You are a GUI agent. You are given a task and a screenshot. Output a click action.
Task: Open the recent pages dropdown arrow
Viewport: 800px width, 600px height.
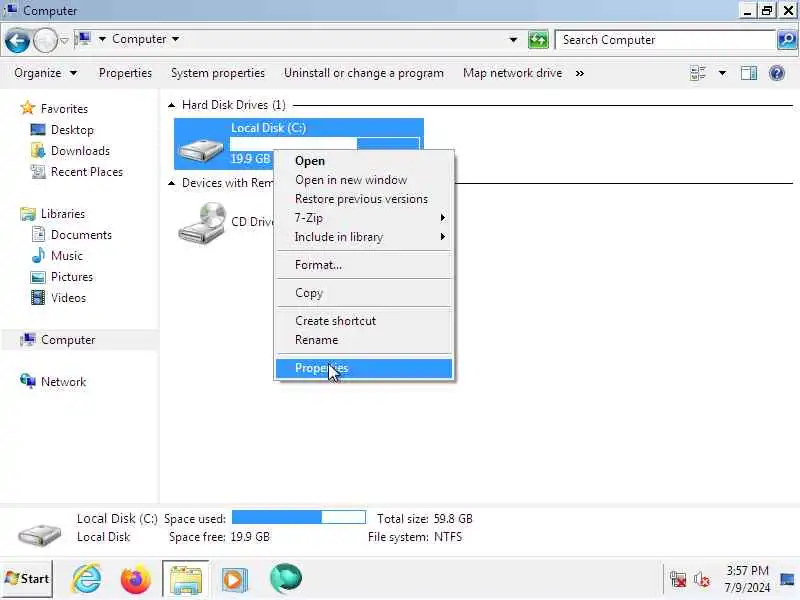click(x=64, y=40)
